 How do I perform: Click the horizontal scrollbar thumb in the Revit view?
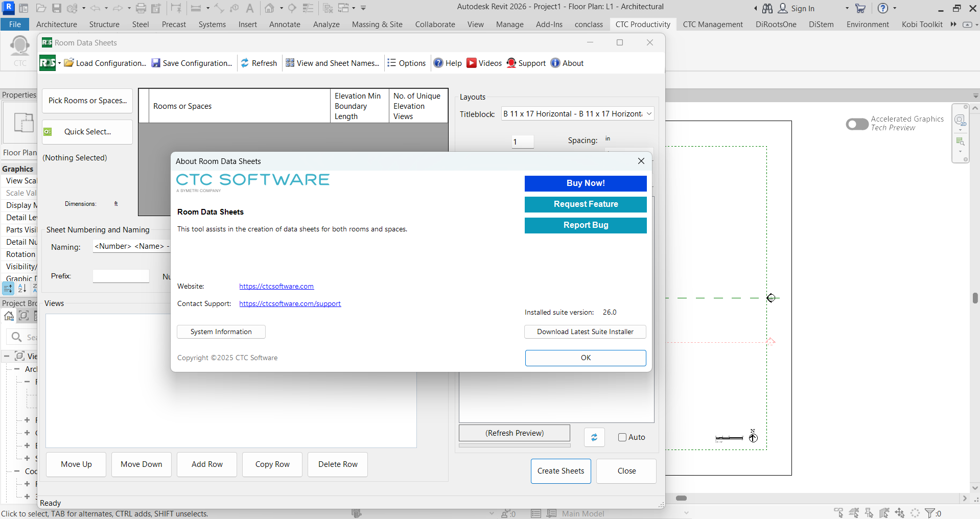681,498
